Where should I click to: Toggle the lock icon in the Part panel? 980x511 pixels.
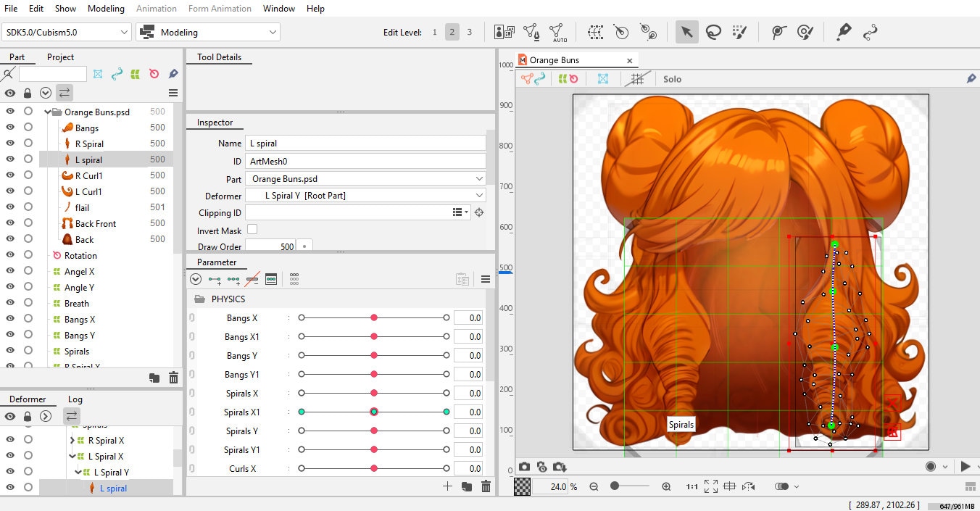pos(27,93)
